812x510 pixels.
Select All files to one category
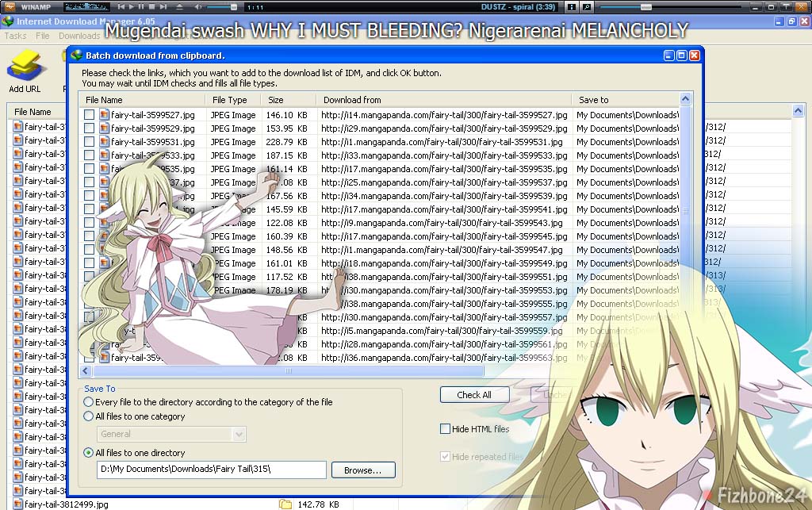pos(89,416)
